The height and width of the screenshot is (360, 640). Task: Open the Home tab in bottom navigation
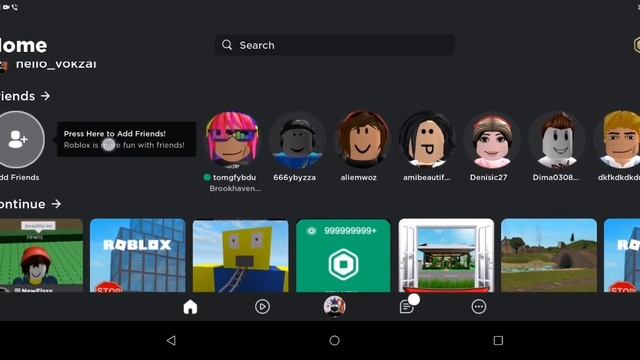[190, 307]
